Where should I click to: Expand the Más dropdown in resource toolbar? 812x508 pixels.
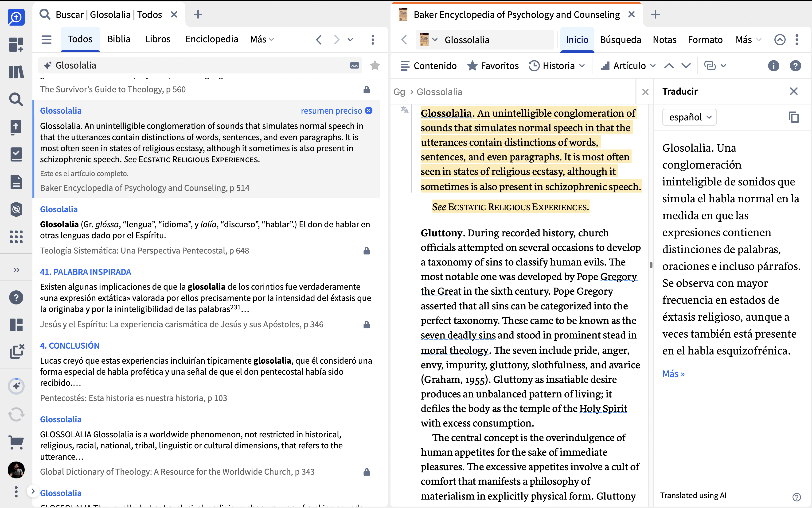tap(748, 40)
